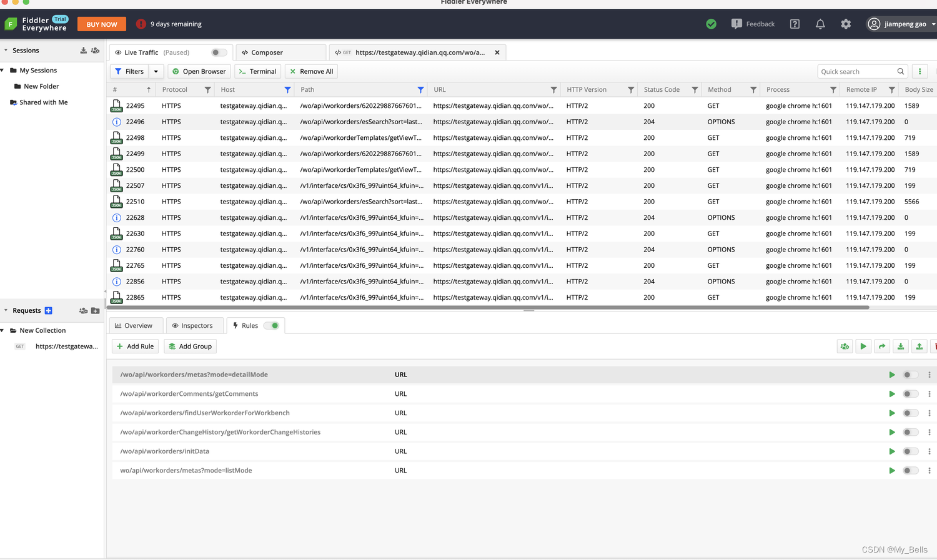Click the BUY NOW button
Screen dimensions: 937x560
102,24
